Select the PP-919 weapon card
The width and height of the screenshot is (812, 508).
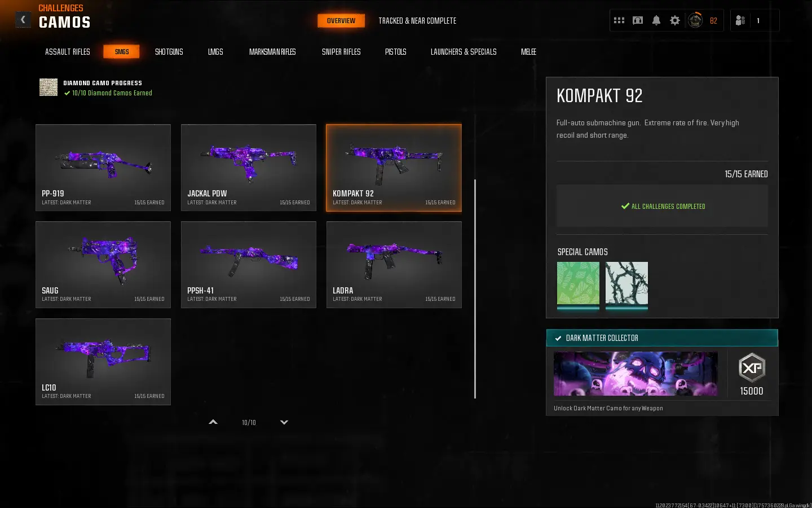tap(103, 168)
